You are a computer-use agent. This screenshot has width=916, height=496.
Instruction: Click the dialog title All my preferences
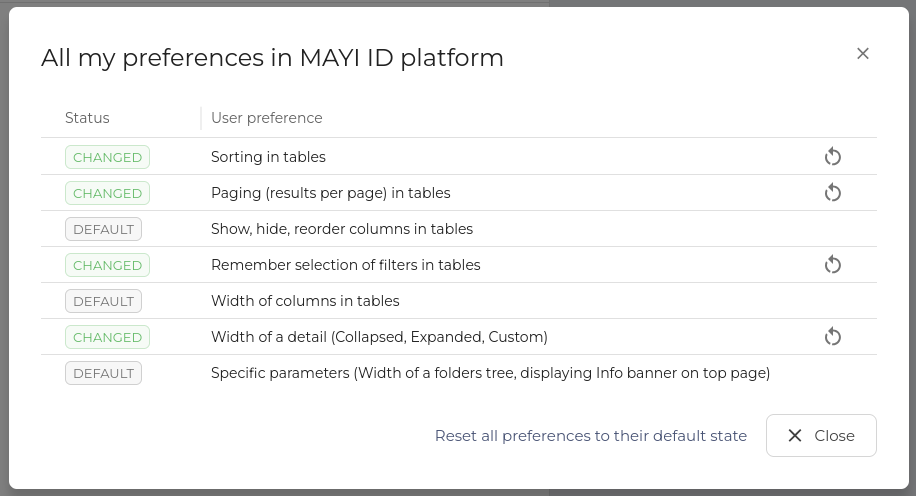pyautogui.click(x=272, y=58)
